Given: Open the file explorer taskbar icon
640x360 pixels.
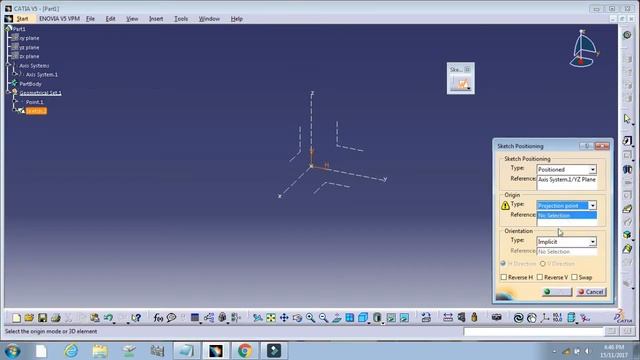Looking at the screenshot, I should coord(100,351).
